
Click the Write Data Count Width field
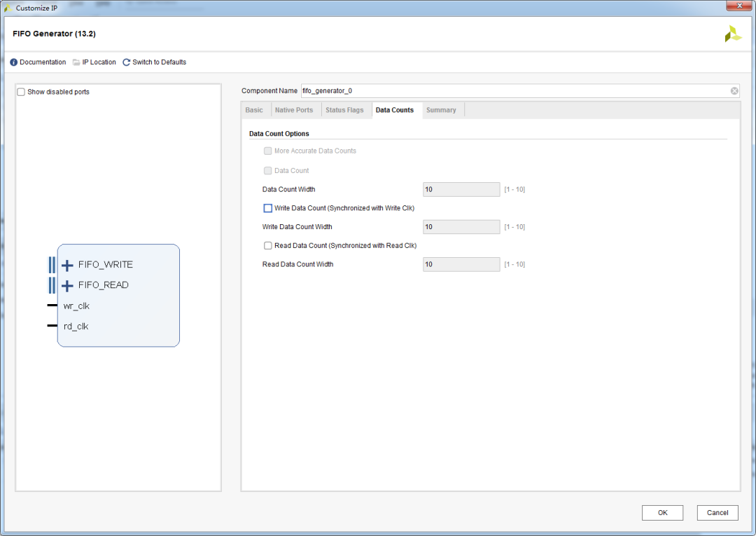[461, 227]
